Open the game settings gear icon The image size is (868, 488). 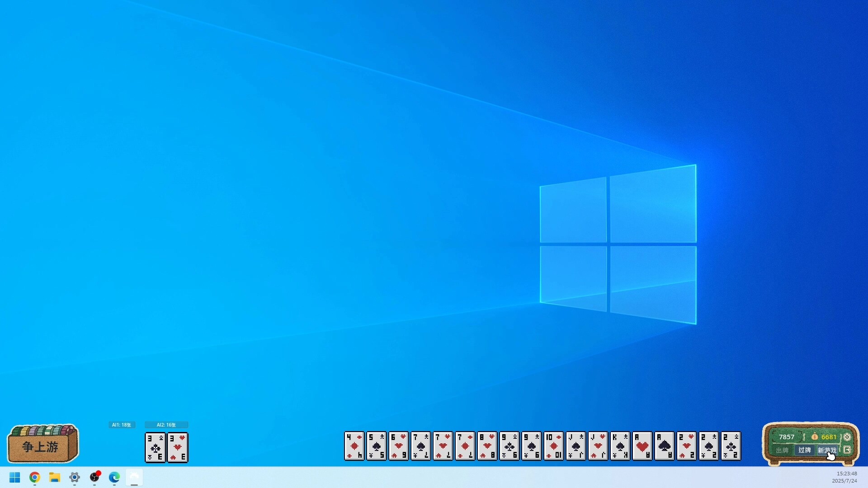[848, 437]
